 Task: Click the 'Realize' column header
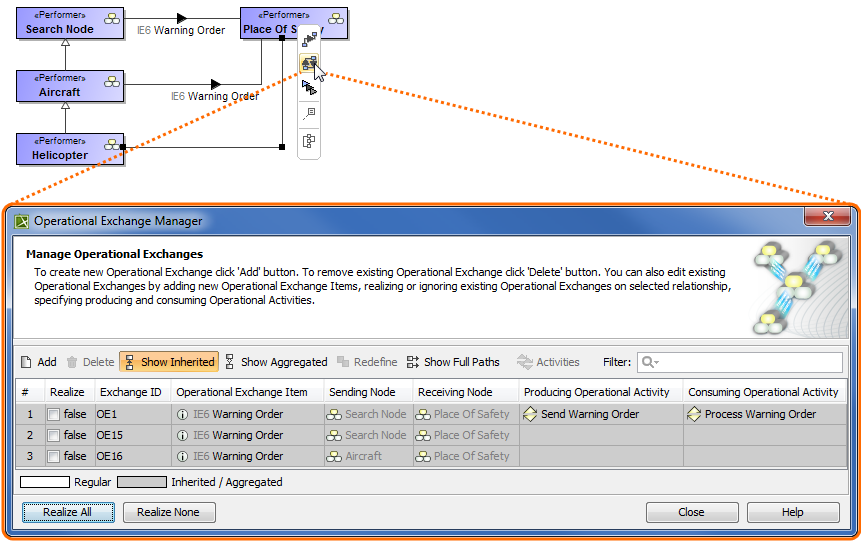point(69,392)
